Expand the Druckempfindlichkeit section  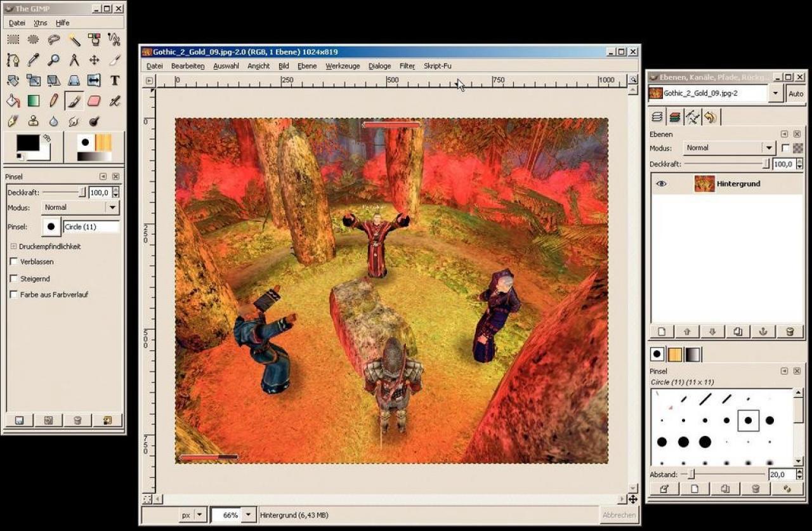coord(13,246)
